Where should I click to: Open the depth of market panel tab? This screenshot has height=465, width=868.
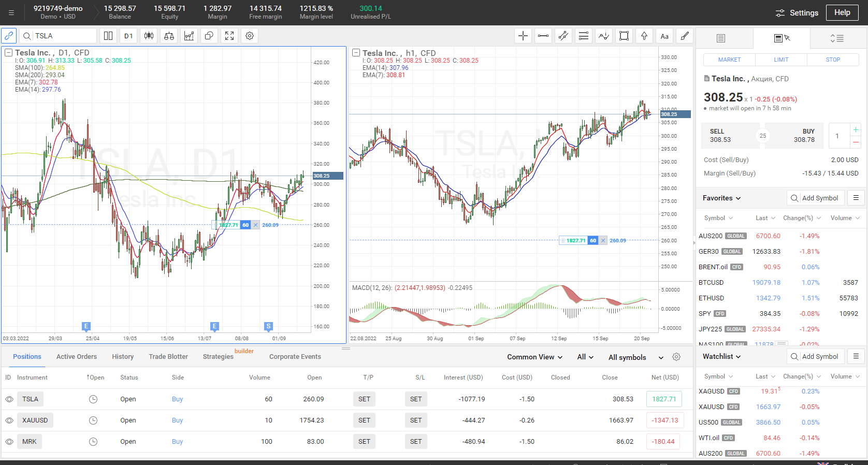pos(837,38)
